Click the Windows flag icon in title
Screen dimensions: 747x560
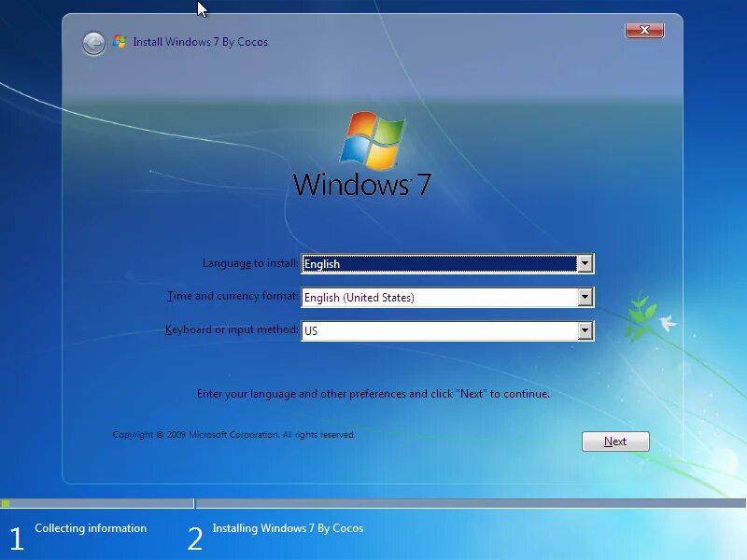pos(120,42)
